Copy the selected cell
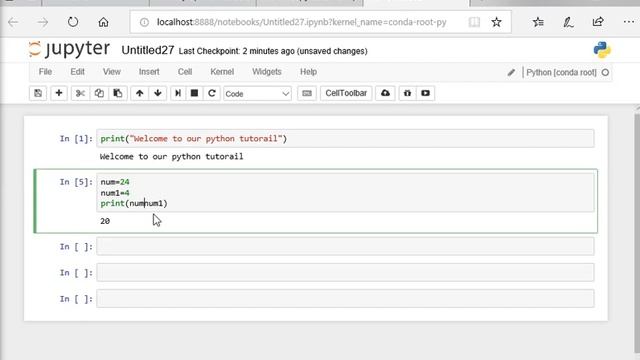Viewport: 640px width, 360px height. pyautogui.click(x=99, y=93)
